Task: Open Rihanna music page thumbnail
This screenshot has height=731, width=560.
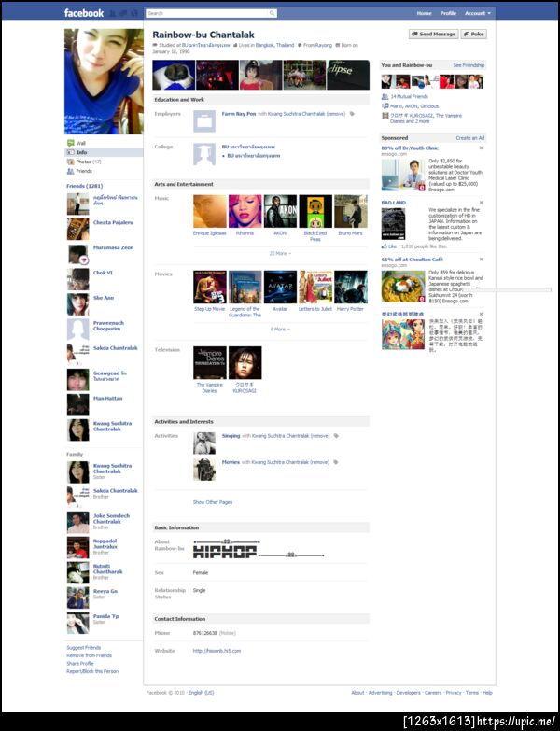Action: point(245,211)
